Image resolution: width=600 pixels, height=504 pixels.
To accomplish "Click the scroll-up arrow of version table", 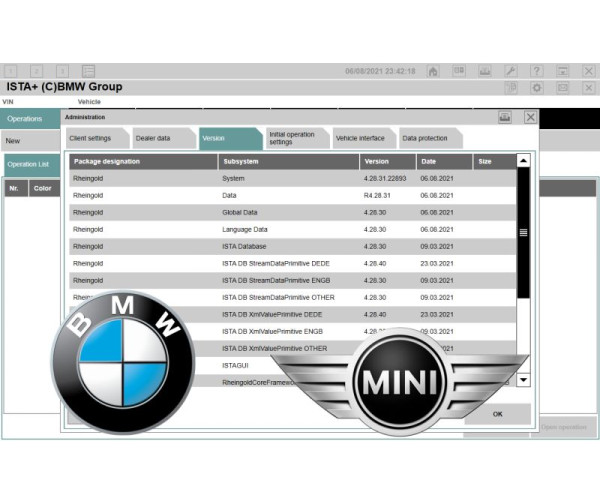I will pos(523,161).
